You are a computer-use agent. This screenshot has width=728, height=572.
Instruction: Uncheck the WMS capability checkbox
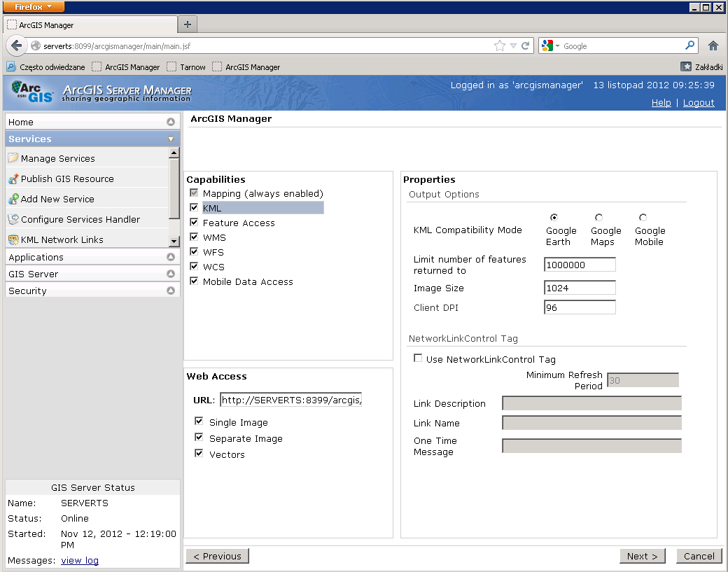tap(194, 237)
